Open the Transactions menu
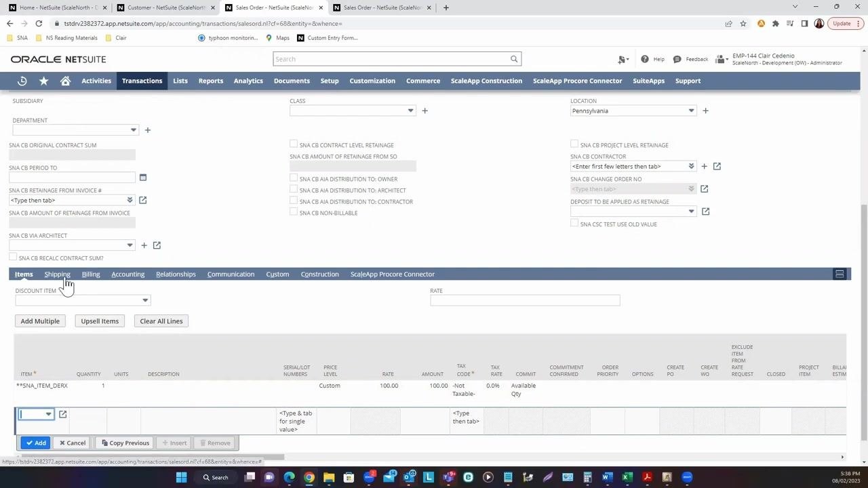868x488 pixels. pyautogui.click(x=142, y=81)
